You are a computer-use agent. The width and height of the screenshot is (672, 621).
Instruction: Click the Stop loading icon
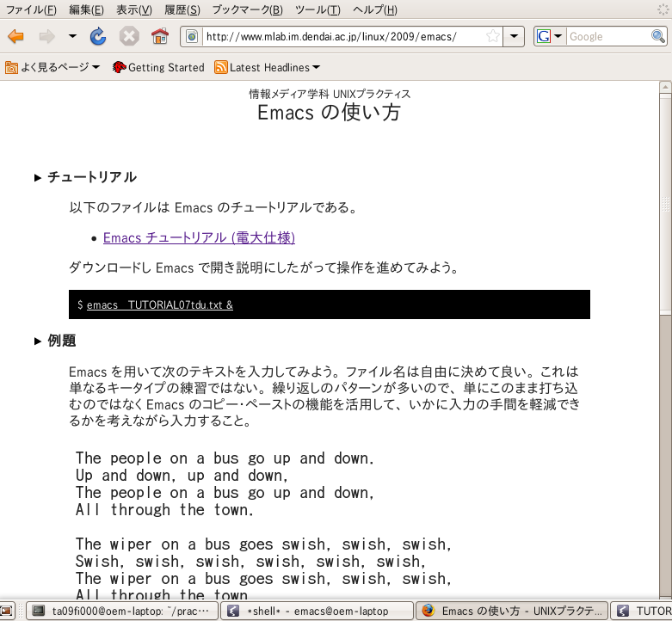pos(129,37)
